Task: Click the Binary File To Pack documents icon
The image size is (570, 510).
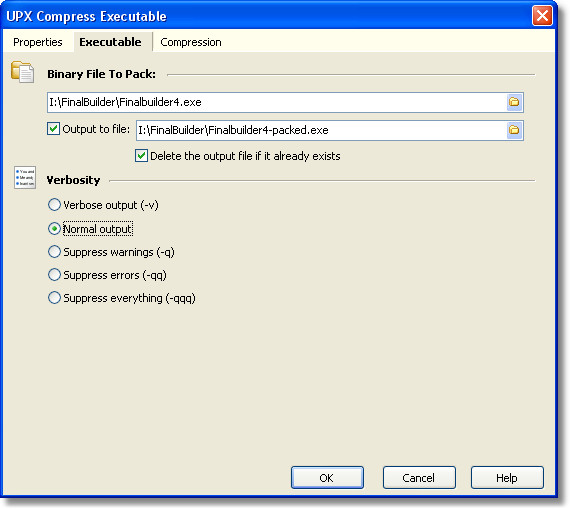Action: point(23,72)
